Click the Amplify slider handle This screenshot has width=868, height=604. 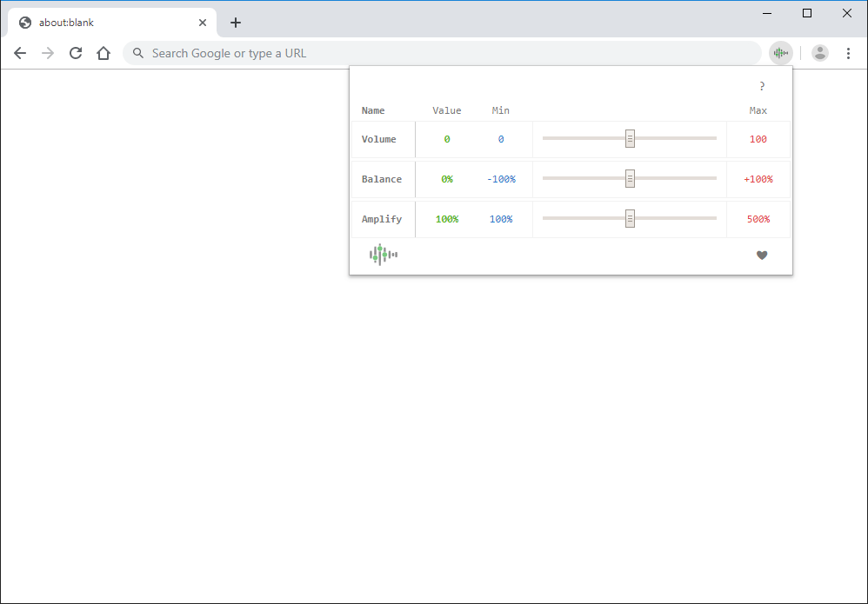pyautogui.click(x=630, y=218)
